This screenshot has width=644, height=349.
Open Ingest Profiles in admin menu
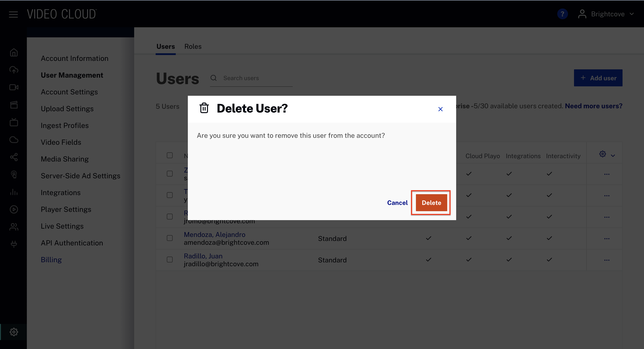click(x=64, y=125)
